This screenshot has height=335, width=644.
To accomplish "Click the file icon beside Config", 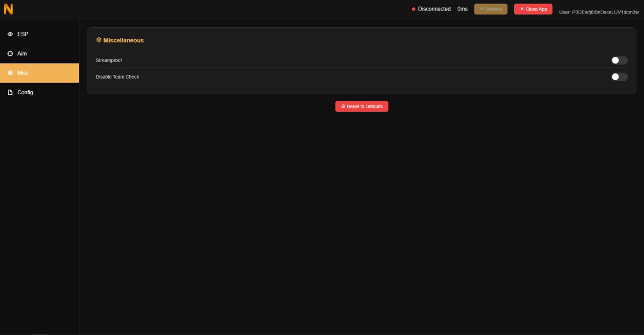I will tap(10, 93).
